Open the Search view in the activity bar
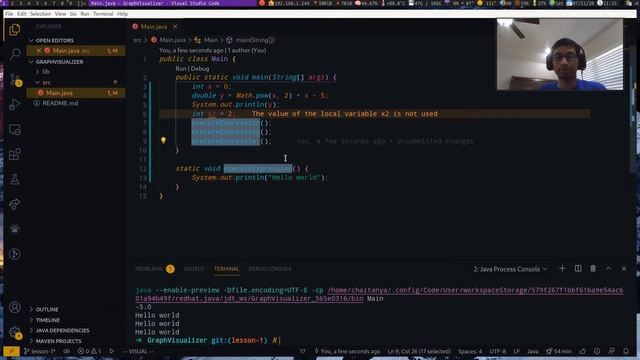The width and height of the screenshot is (640, 360). point(15,54)
